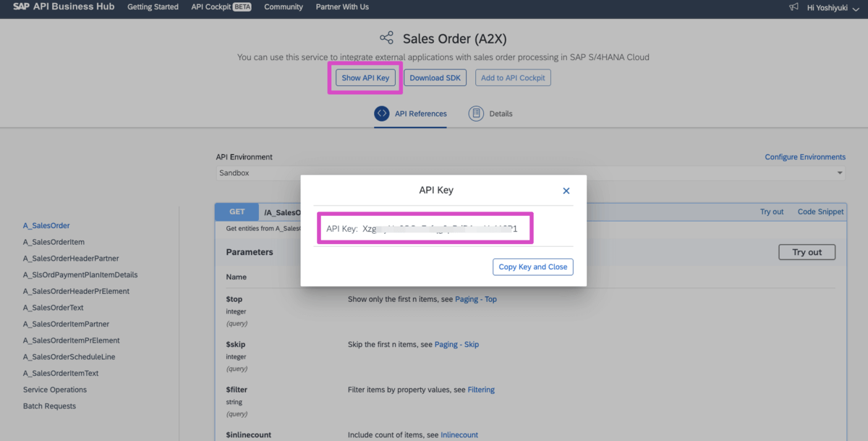Open the Inlinecount link
868x441 pixels.
tap(459, 435)
